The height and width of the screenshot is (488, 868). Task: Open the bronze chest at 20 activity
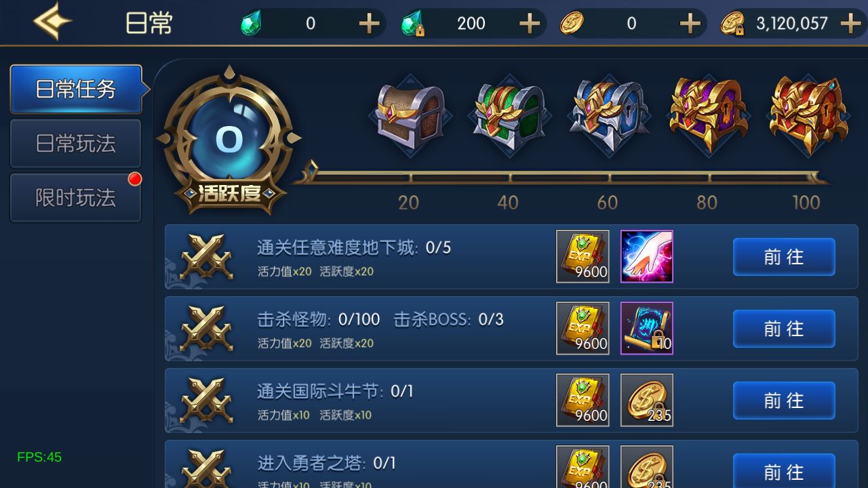[x=410, y=116]
